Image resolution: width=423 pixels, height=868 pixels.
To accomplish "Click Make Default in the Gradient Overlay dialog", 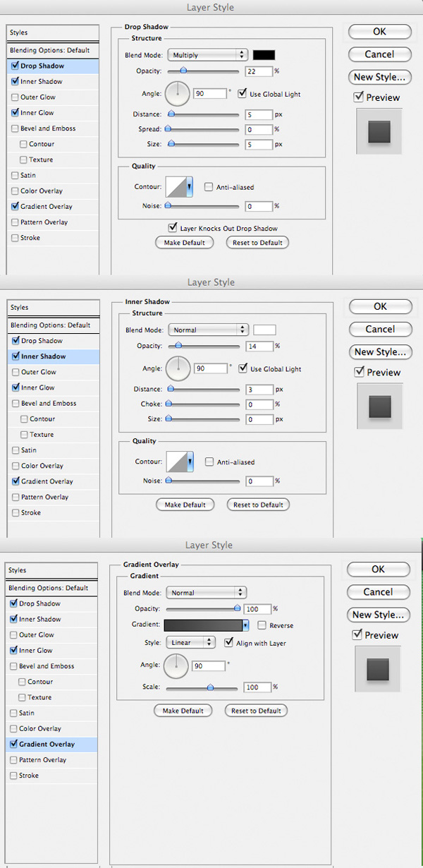I will click(183, 711).
